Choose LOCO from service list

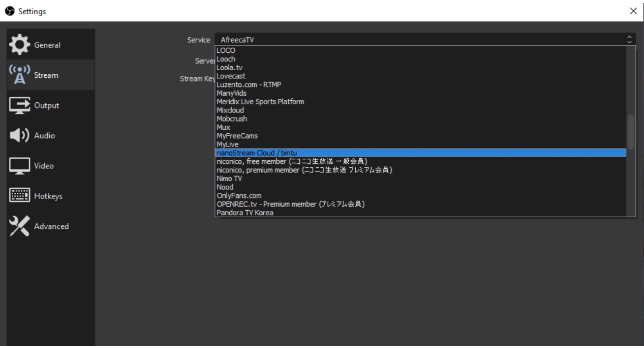[x=420, y=50]
